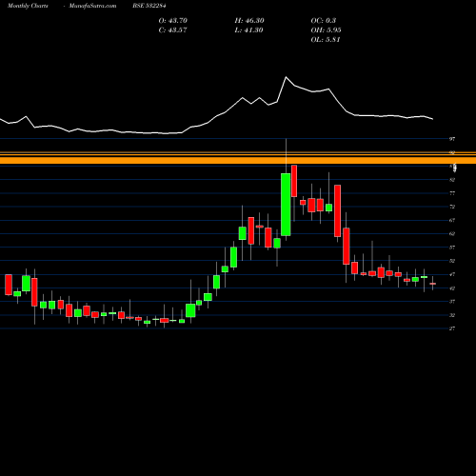
Task: Click the last small red candlestick on the right
Action: pos(432,284)
